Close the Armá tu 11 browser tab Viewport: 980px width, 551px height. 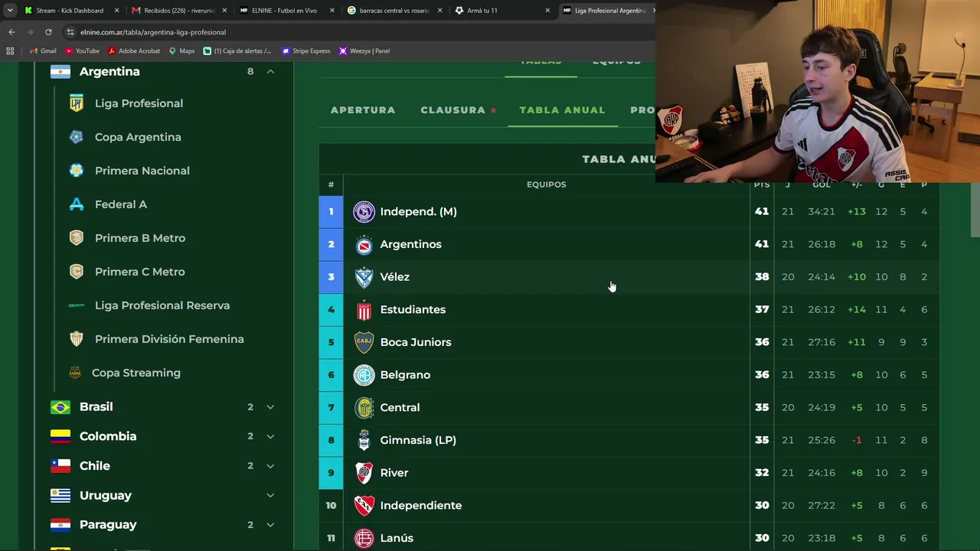547,11
